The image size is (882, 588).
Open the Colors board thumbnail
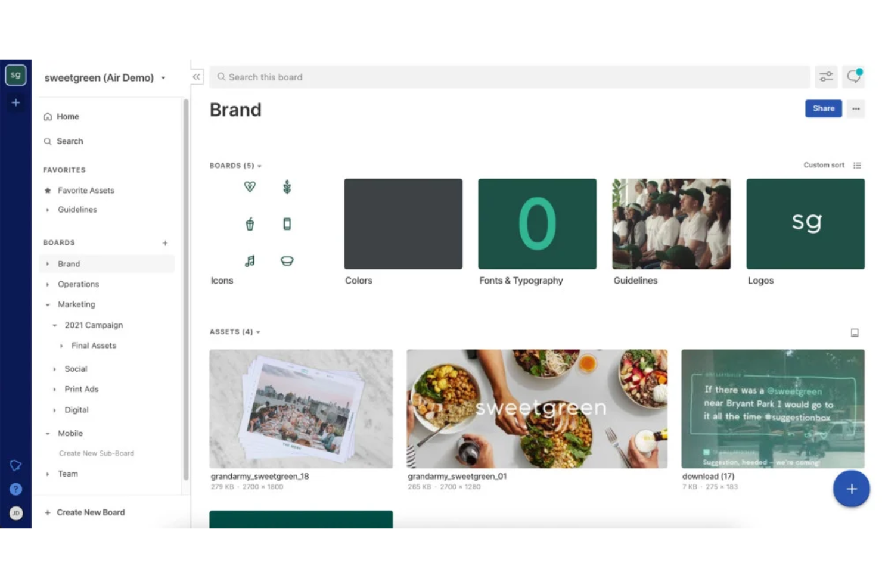point(403,223)
